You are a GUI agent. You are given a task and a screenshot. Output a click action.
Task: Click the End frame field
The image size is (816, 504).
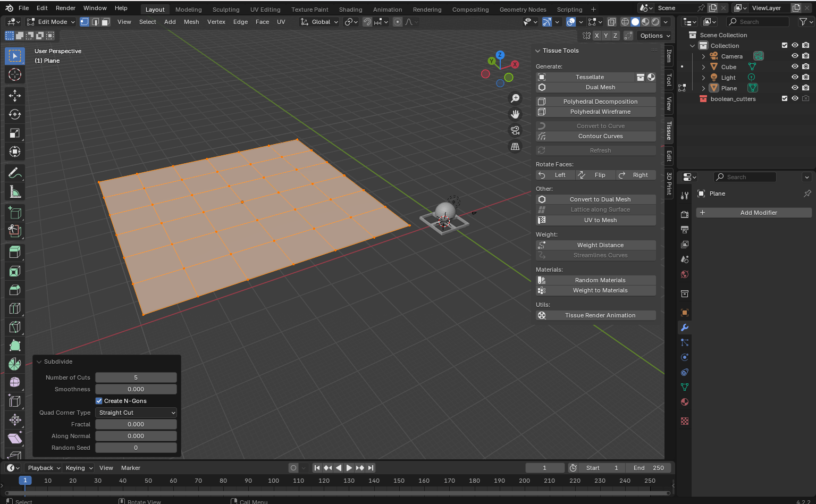649,468
